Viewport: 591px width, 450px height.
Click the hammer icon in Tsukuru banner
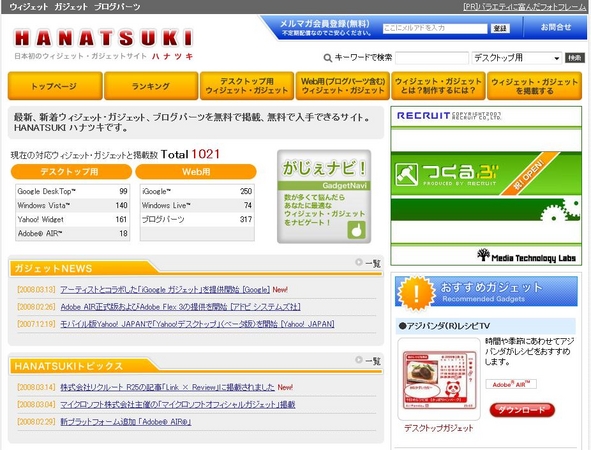point(407,174)
